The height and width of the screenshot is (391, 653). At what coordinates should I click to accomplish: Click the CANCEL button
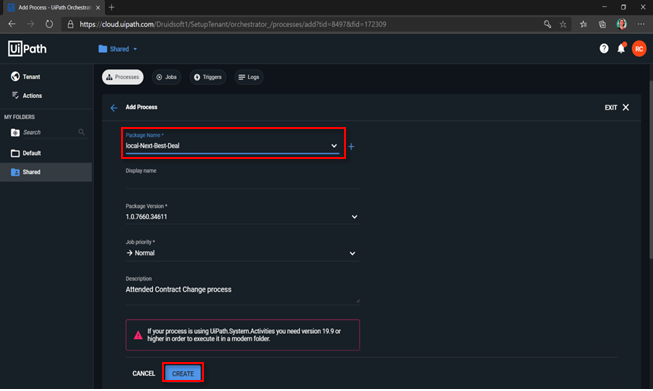144,374
